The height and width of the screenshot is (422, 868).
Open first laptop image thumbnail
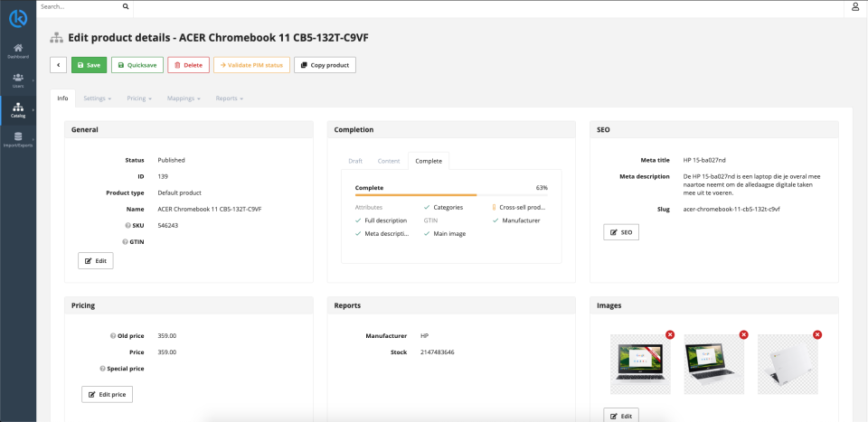[640, 364]
